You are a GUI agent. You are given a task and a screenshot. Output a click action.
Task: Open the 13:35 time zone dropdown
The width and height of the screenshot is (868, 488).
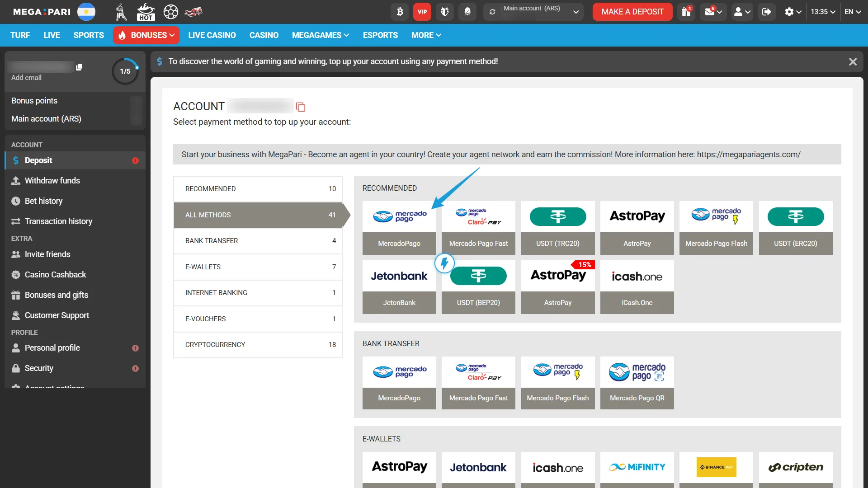tap(823, 12)
